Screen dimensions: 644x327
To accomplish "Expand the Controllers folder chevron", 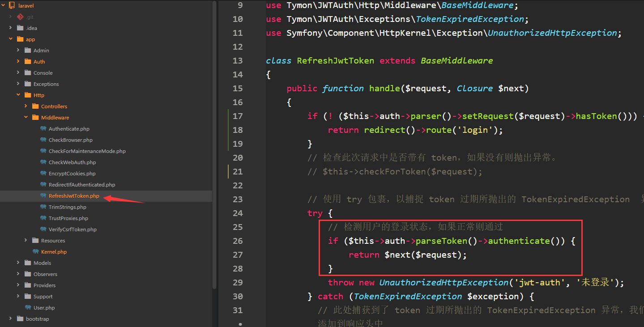I will (26, 106).
